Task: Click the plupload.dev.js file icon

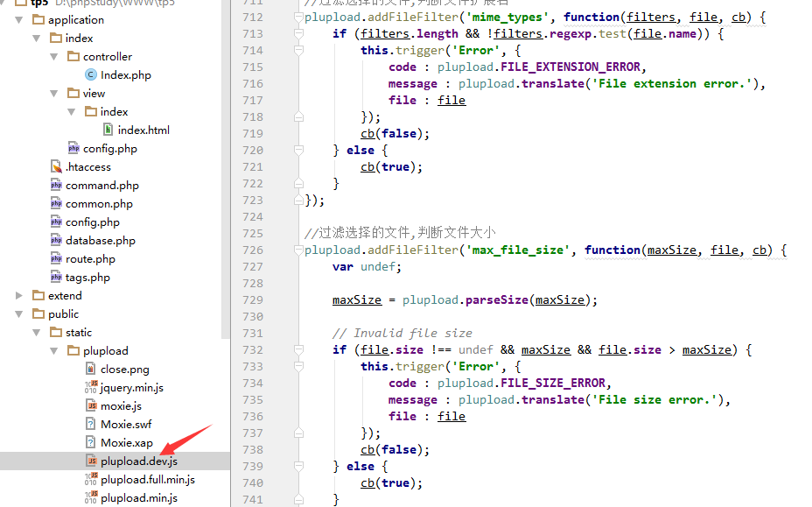Action: pos(91,461)
